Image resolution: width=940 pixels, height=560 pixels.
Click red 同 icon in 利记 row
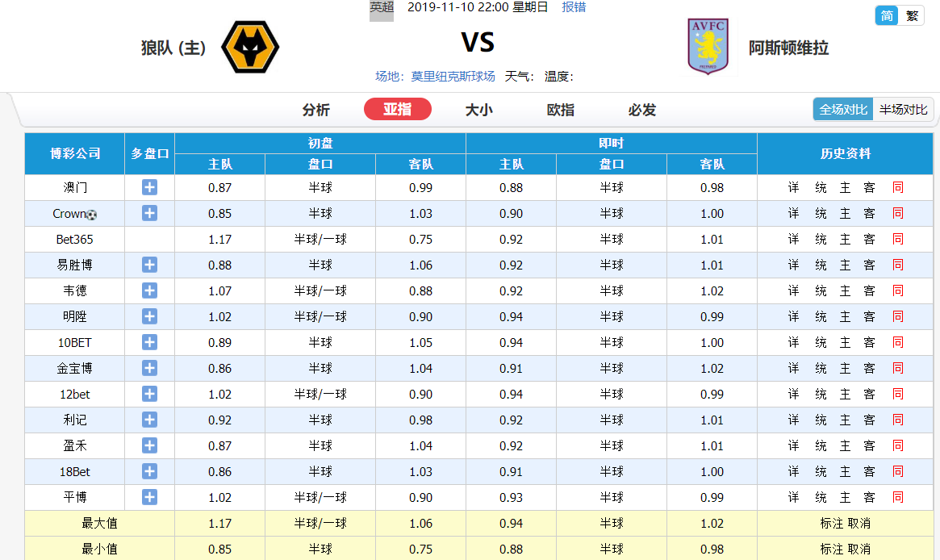pyautogui.click(x=897, y=420)
